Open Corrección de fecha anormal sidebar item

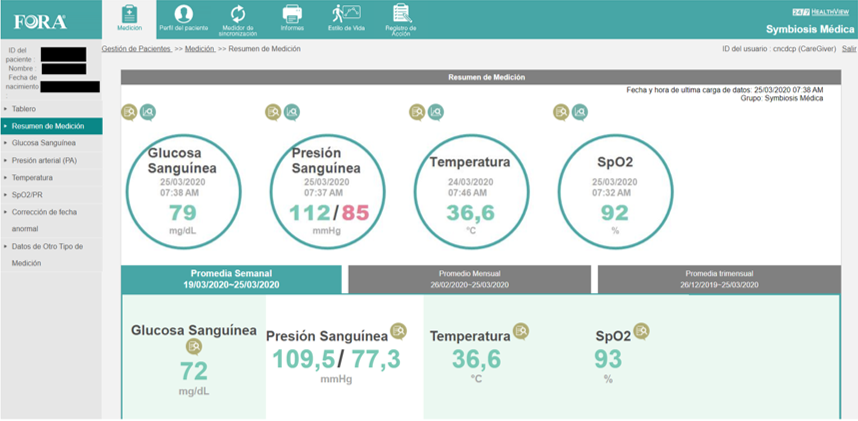[x=48, y=219]
